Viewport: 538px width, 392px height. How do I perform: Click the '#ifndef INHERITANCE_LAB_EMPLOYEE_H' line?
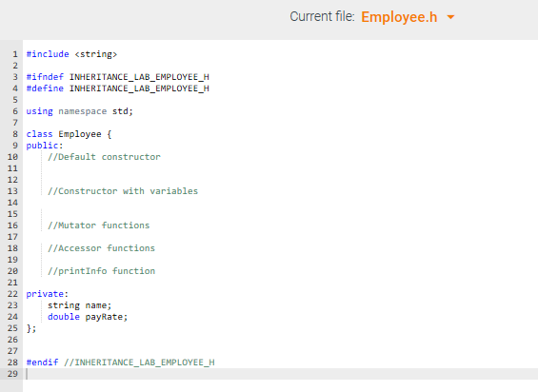118,77
